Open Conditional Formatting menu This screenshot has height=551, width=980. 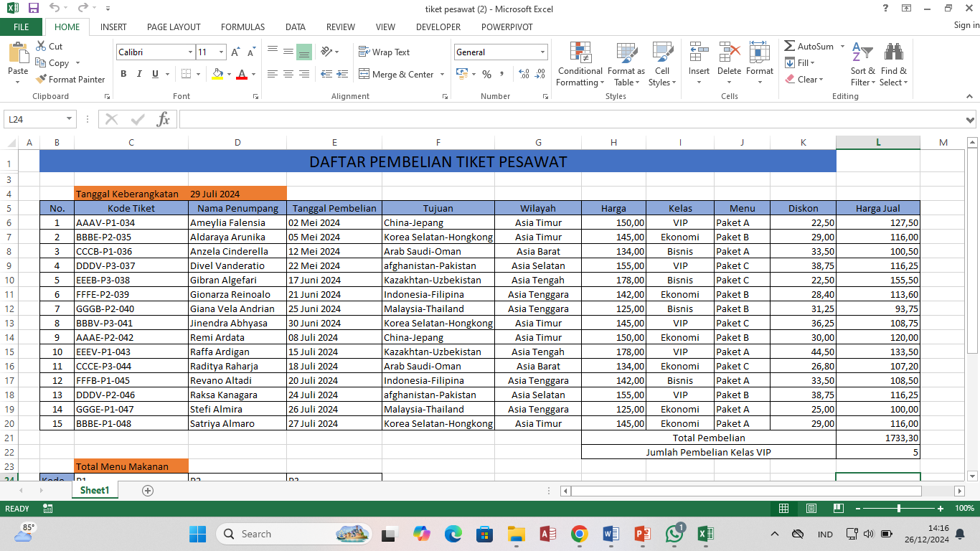[580, 65]
